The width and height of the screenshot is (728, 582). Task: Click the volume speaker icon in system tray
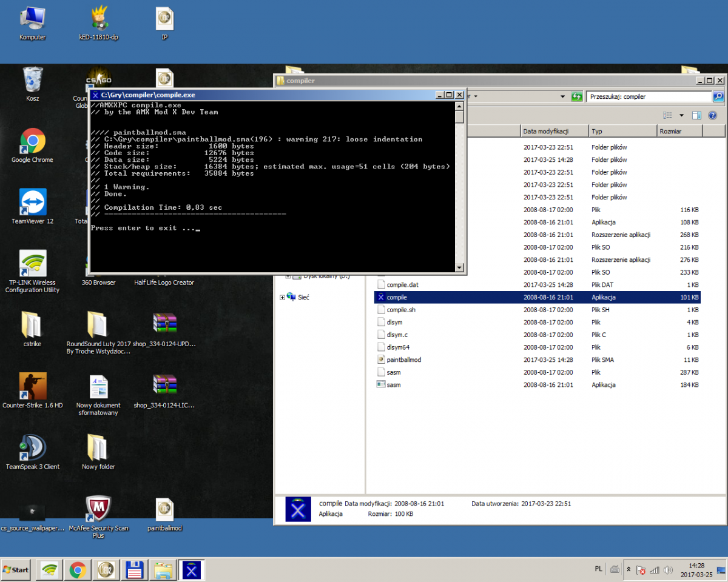tap(668, 570)
